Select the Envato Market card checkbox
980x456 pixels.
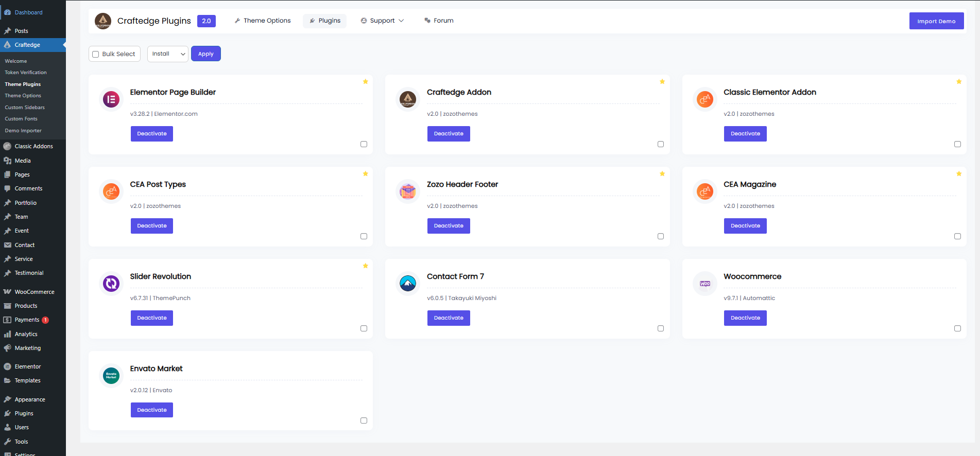tap(364, 420)
